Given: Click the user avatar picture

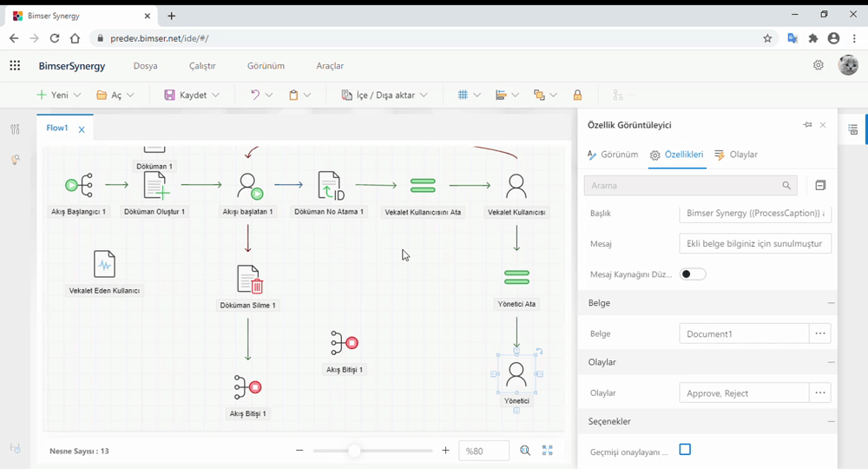Looking at the screenshot, I should click(x=848, y=65).
